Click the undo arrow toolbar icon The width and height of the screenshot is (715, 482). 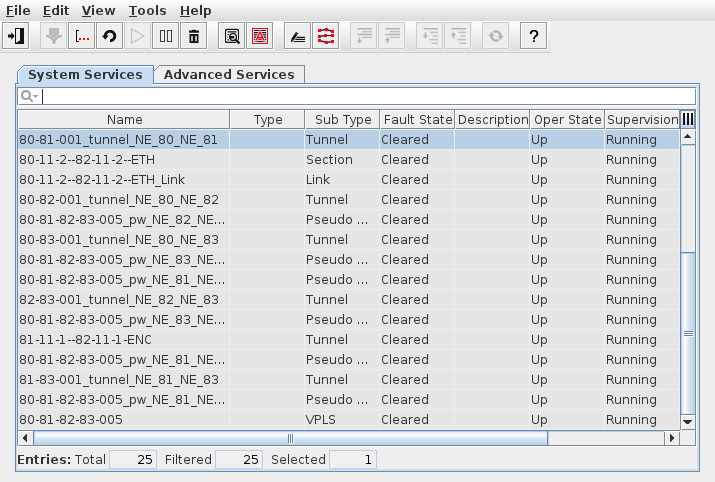(110, 37)
